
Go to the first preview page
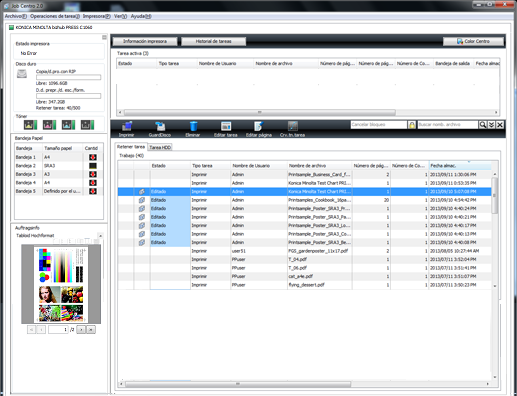[31, 330]
